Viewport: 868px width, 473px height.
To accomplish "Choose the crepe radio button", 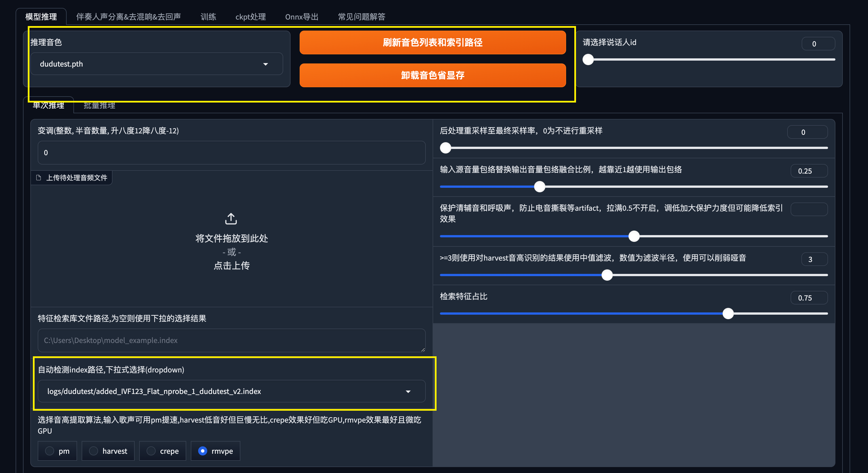I will (151, 451).
